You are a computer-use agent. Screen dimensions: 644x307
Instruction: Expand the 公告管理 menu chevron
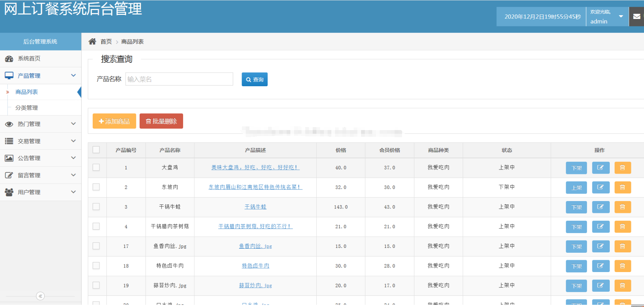tap(73, 158)
